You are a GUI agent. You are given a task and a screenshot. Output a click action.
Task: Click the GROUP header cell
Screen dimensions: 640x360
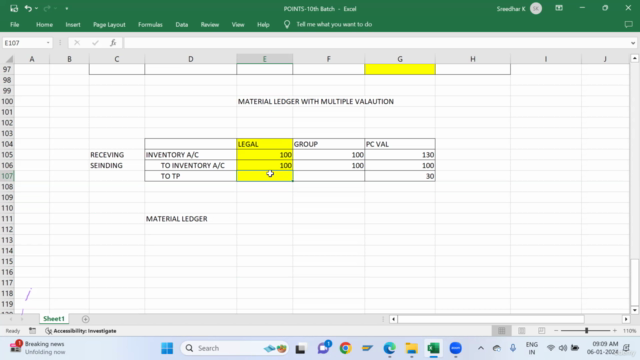(x=329, y=144)
